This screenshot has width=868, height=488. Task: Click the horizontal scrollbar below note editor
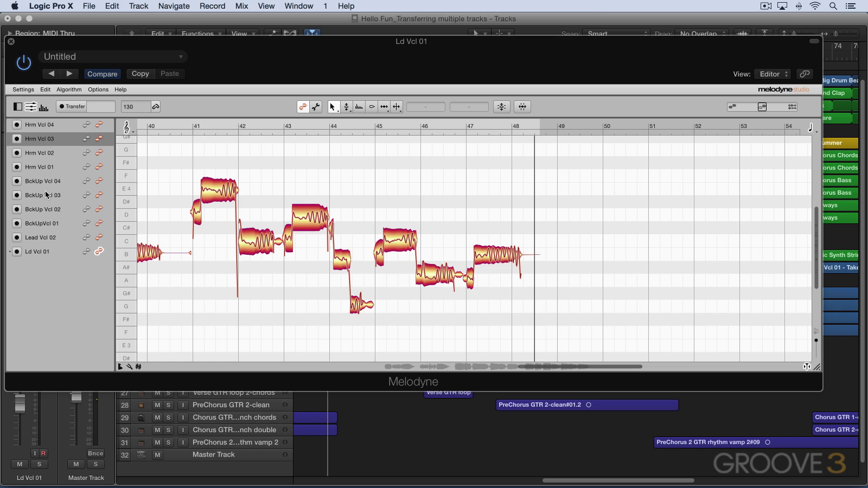click(x=580, y=367)
